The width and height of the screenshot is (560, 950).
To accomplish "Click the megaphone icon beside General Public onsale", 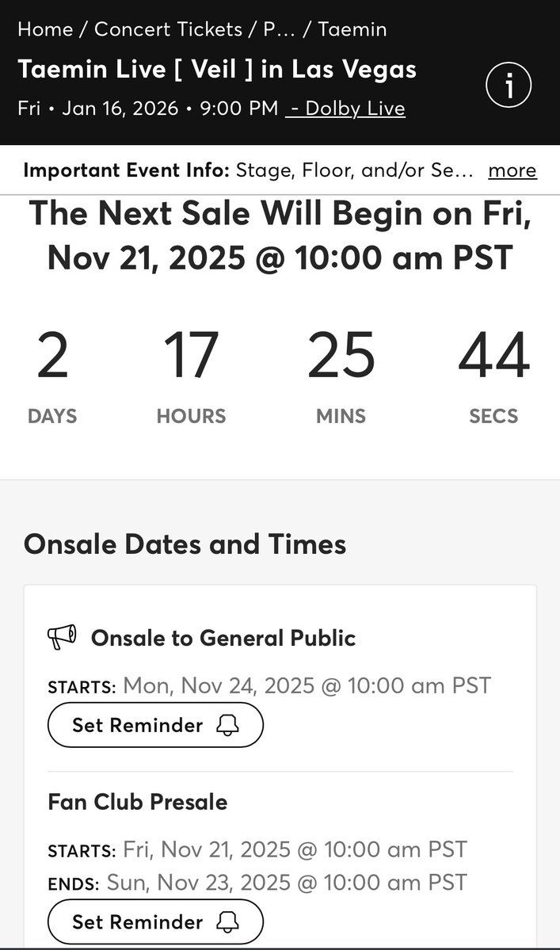I will 62,637.
